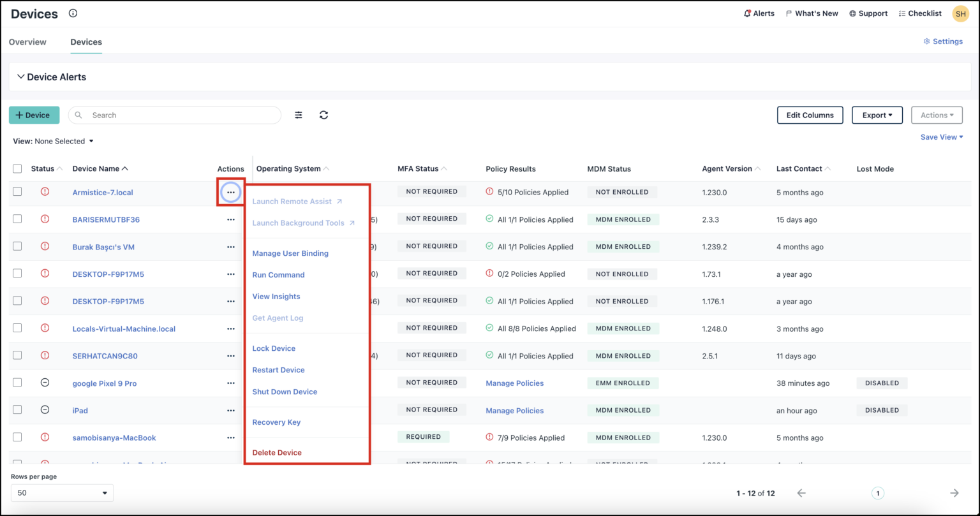The height and width of the screenshot is (516, 980).
Task: Open the Export dropdown
Action: point(877,115)
